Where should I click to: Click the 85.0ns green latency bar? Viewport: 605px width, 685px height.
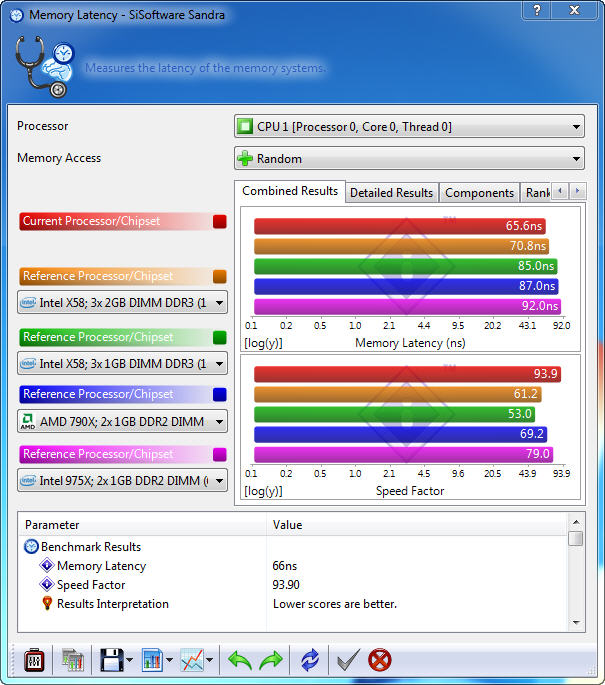(406, 266)
